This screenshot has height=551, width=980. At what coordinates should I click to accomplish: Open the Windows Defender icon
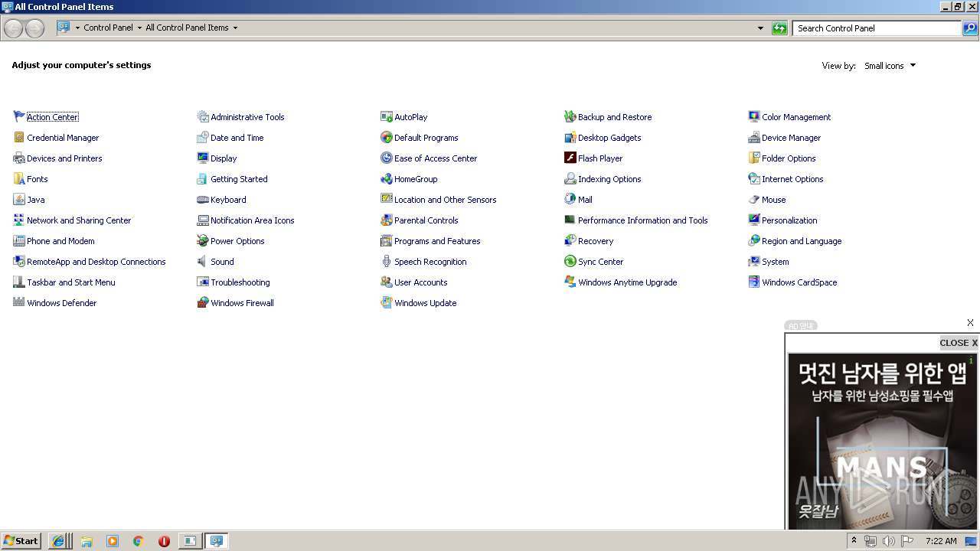tap(19, 302)
